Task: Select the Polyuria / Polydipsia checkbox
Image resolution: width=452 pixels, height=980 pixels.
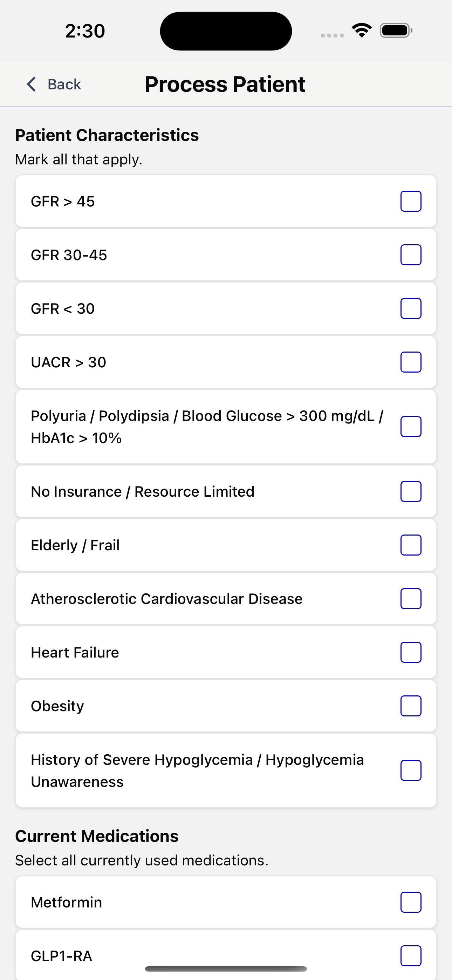Action: coord(411,427)
